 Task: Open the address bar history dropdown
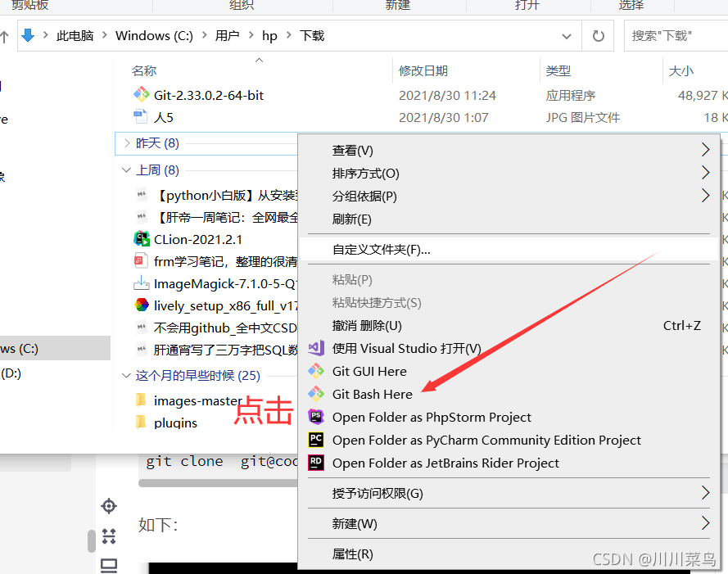pos(567,36)
